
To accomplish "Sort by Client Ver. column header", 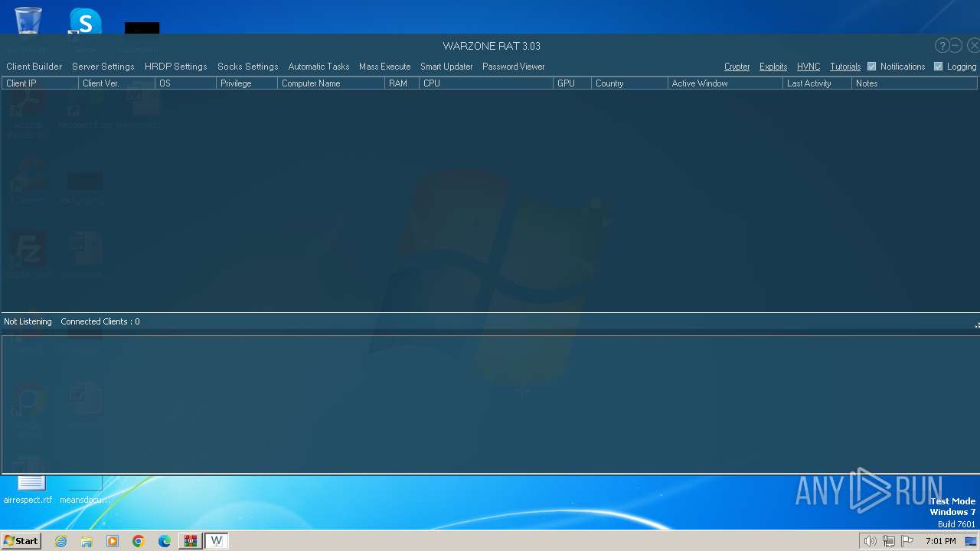I will click(x=116, y=83).
